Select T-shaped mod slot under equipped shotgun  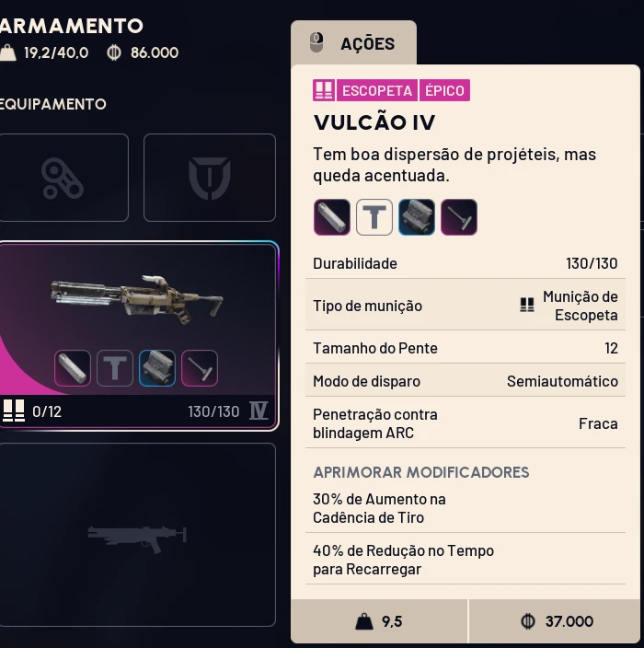[115, 368]
